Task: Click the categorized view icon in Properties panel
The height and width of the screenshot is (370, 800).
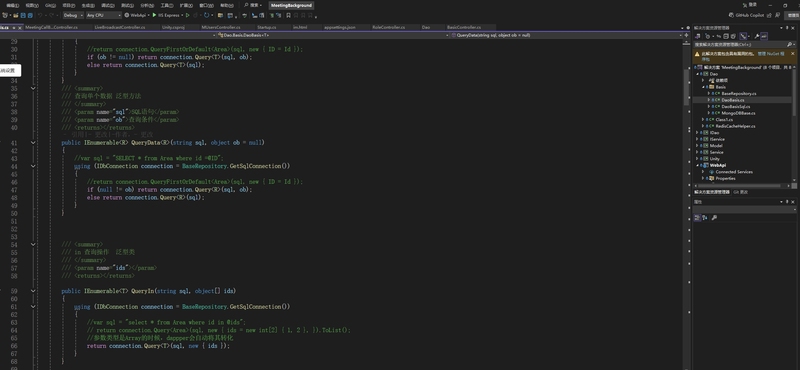Action: 697,217
